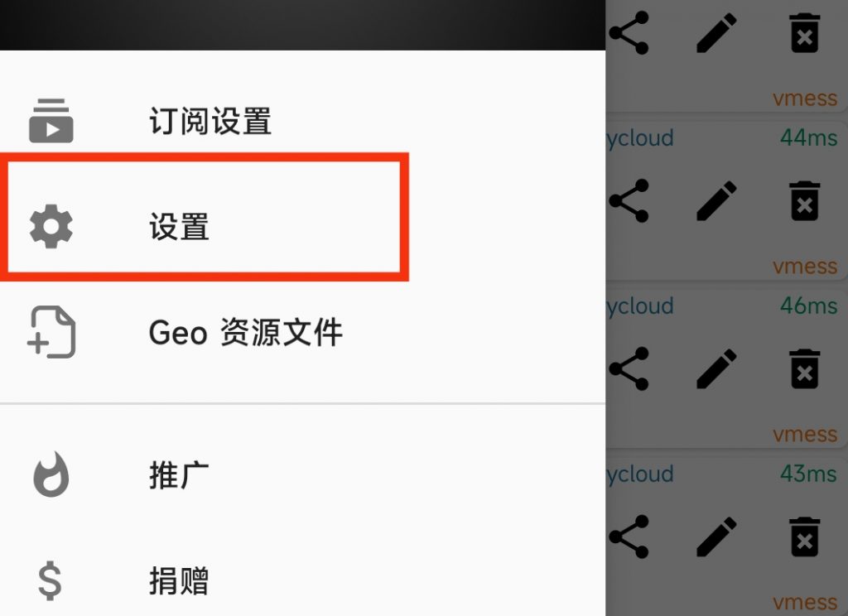Select the server row showing 44ms
Screen dimensions: 848x616
pos(726,200)
